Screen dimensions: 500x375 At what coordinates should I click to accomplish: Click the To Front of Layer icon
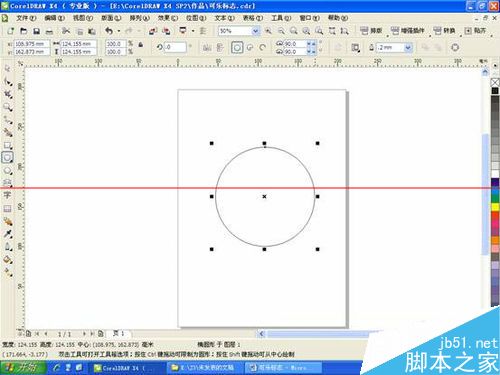click(x=425, y=48)
